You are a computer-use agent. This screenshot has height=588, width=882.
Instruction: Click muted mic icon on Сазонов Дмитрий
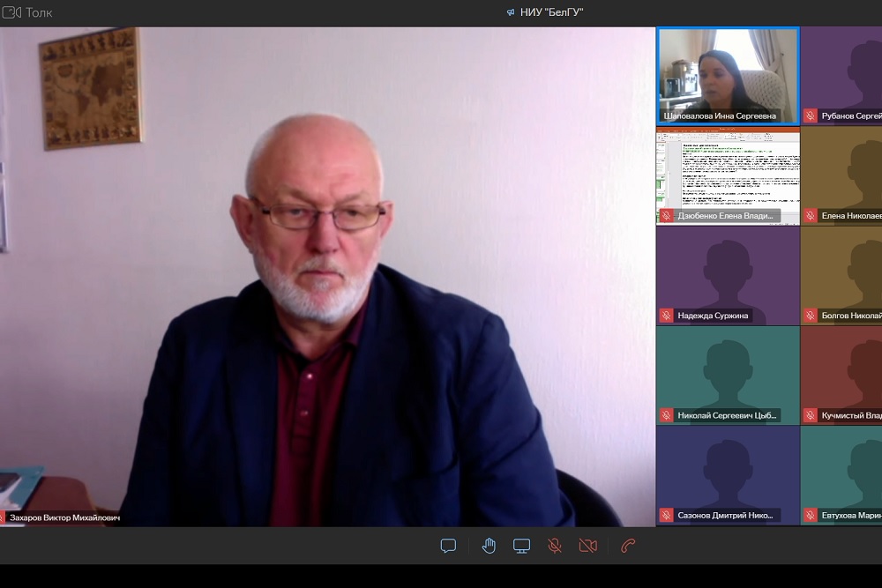[x=667, y=515]
